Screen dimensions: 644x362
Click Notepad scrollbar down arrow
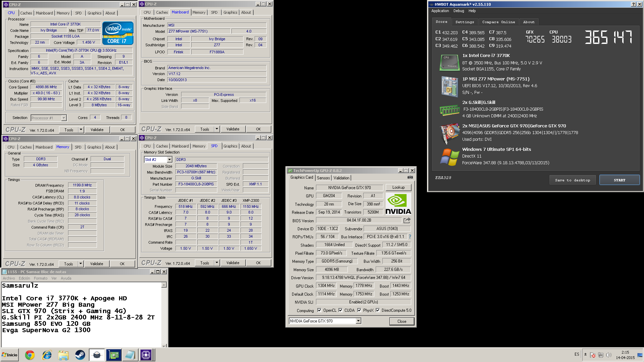(164, 346)
